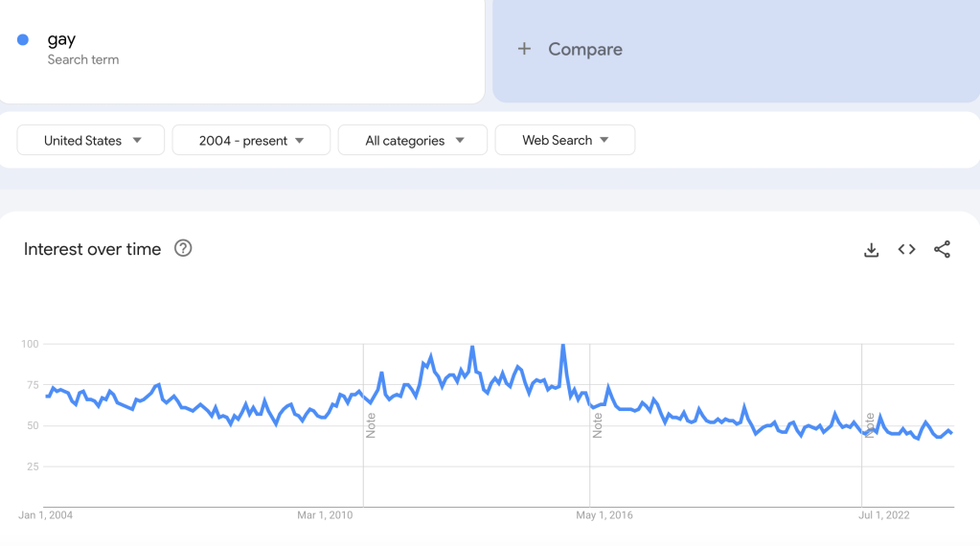980x546 pixels.
Task: Click the Jan 1, 2004 axis label
Action: [46, 515]
